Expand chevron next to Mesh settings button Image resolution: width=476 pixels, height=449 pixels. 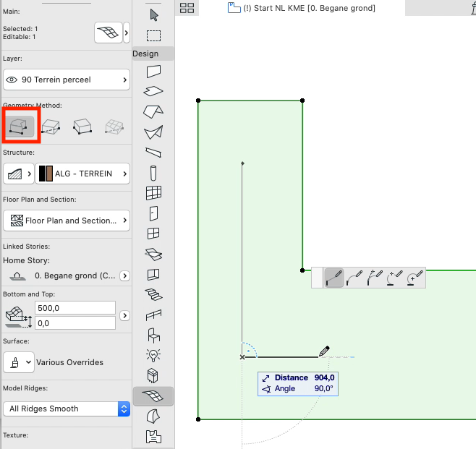127,33
